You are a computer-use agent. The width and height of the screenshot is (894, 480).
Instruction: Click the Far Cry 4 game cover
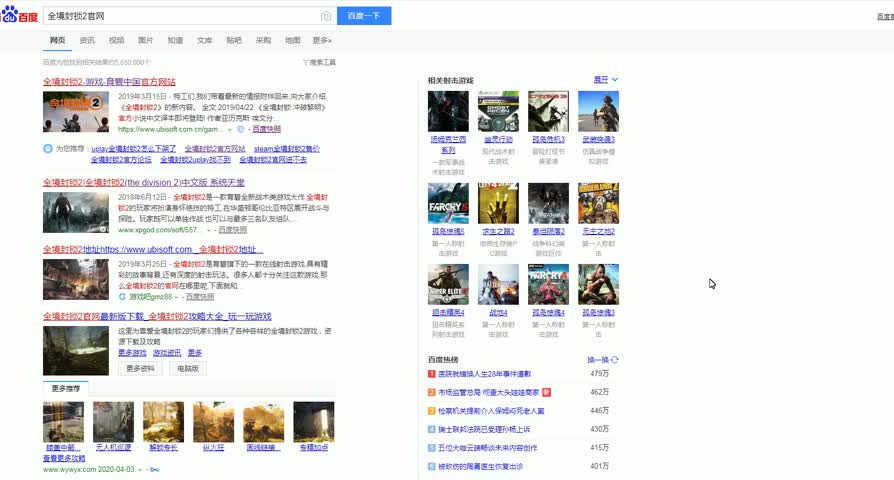point(548,284)
